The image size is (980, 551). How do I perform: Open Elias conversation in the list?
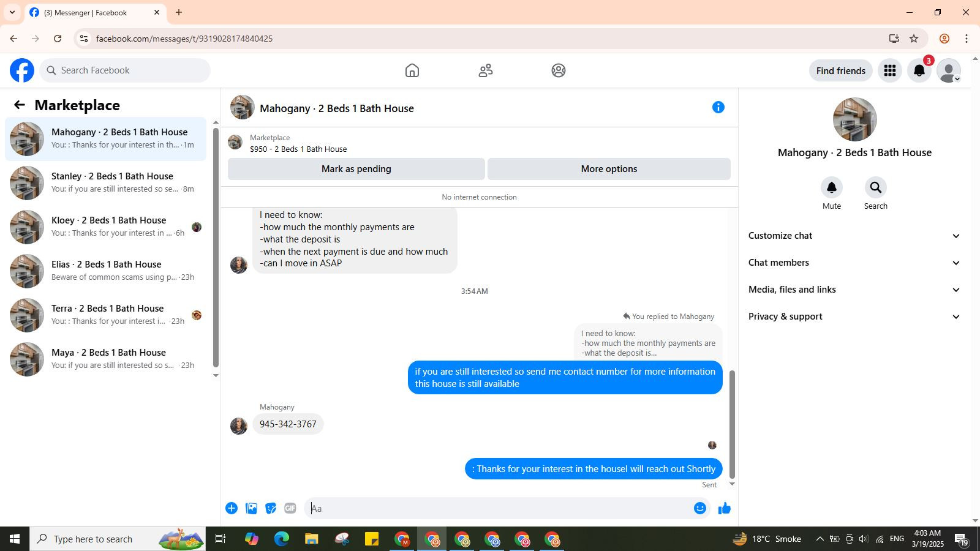[105, 271]
